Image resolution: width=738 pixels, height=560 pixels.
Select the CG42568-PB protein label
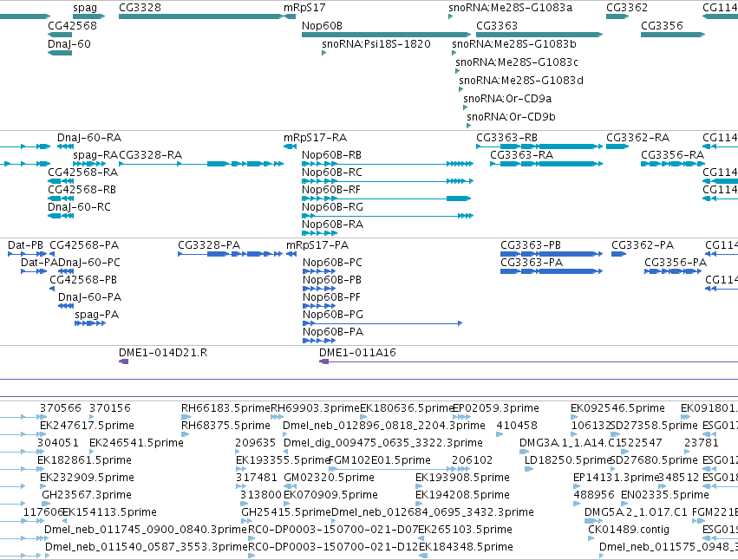(x=83, y=280)
